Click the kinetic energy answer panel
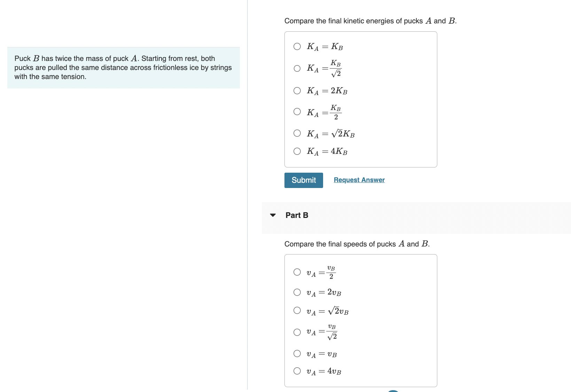The height and width of the screenshot is (392, 571). click(x=360, y=99)
